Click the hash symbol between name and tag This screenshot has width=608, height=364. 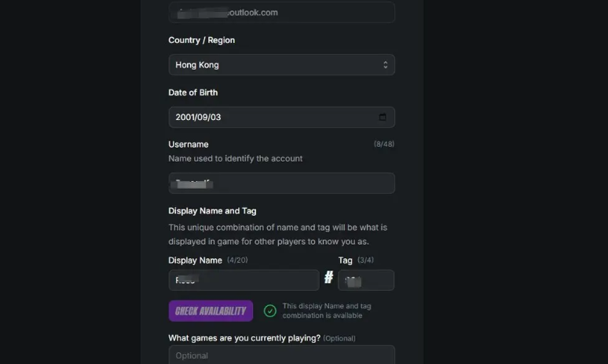click(328, 277)
